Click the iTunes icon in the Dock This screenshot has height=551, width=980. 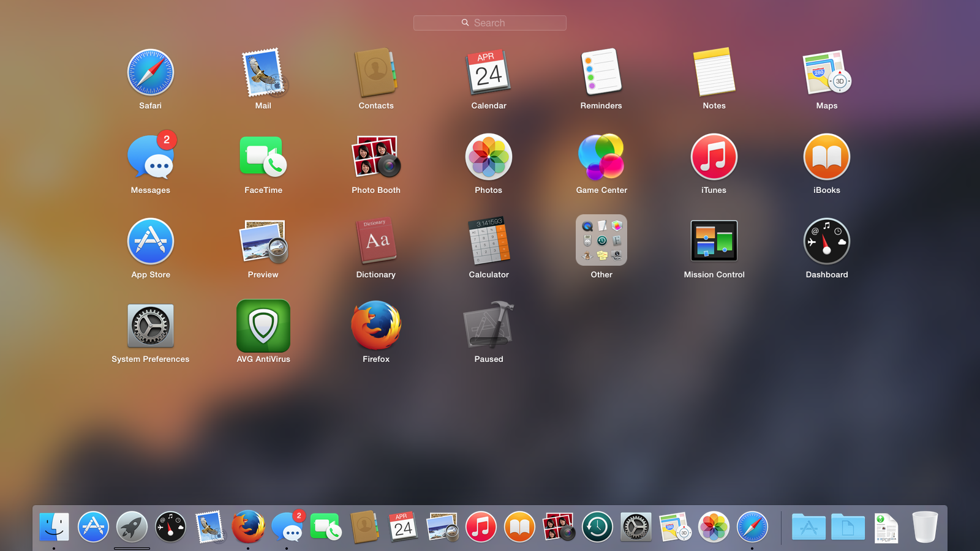point(481,527)
